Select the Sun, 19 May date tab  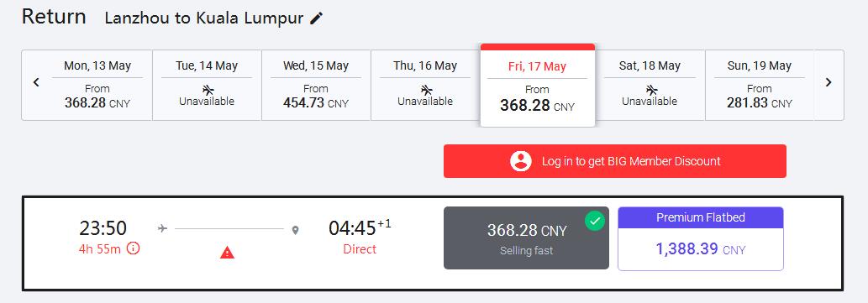tap(760, 85)
